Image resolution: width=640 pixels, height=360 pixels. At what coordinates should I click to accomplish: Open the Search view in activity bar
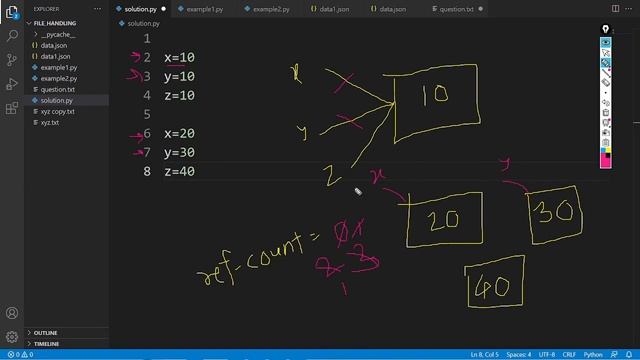[12, 36]
